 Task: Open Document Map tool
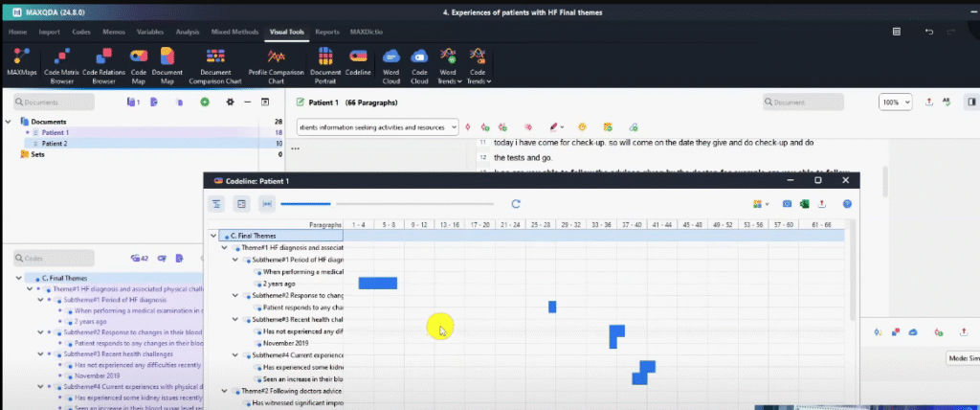click(x=167, y=65)
